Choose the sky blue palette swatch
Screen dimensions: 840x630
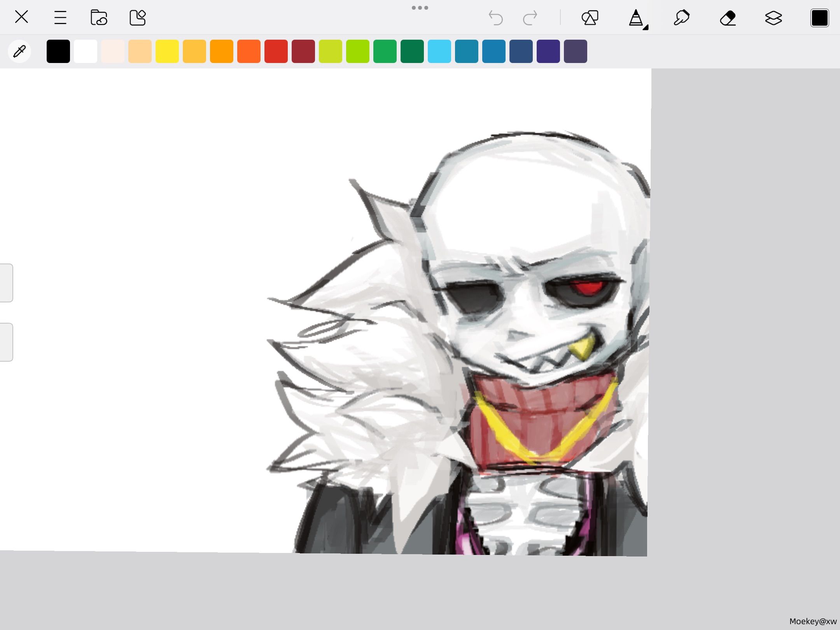(439, 51)
